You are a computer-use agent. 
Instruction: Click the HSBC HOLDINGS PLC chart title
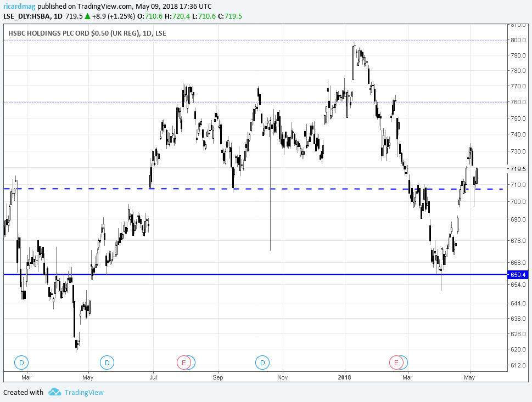point(87,33)
